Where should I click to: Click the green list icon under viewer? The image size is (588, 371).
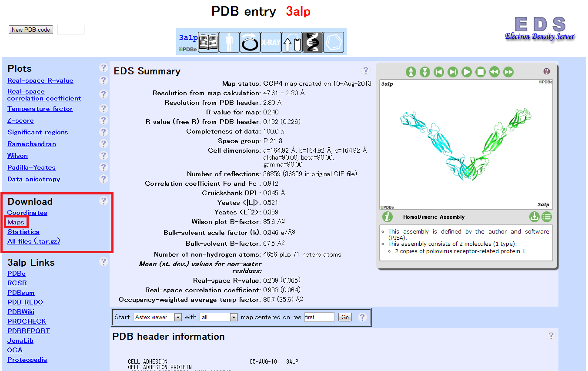pos(547,217)
